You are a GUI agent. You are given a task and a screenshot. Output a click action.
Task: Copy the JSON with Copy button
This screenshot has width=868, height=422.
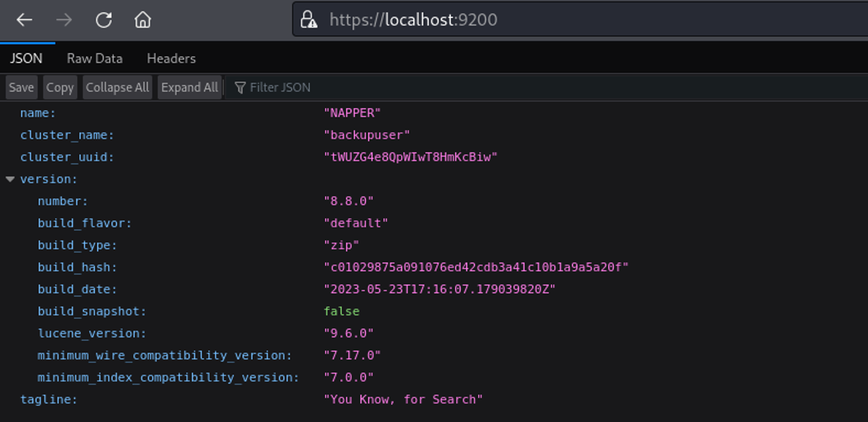[60, 88]
